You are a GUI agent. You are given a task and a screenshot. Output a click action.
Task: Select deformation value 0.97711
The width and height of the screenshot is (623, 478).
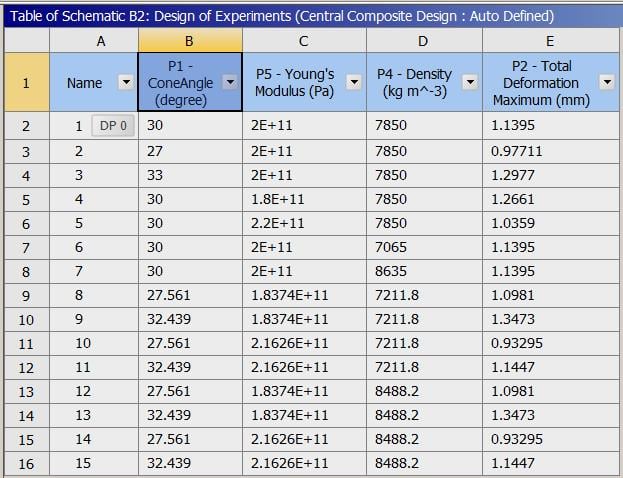551,151
